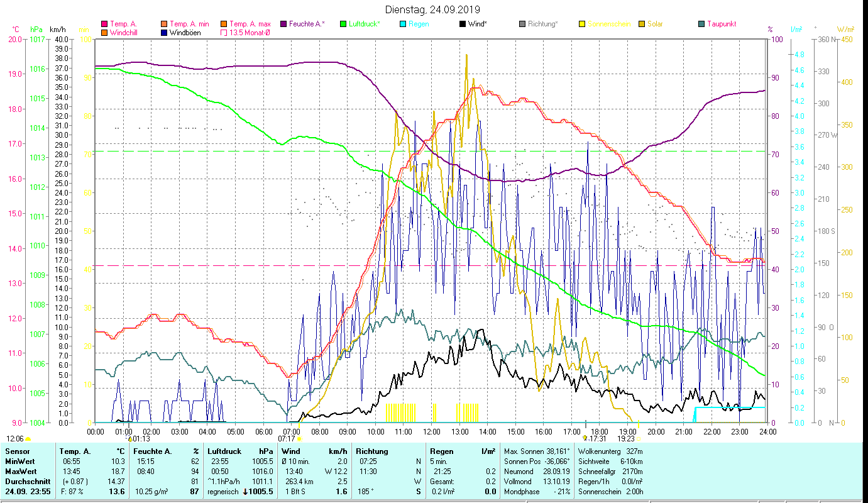Click the °C axis unit label
This screenshot has width=868, height=503.
click(16, 29)
